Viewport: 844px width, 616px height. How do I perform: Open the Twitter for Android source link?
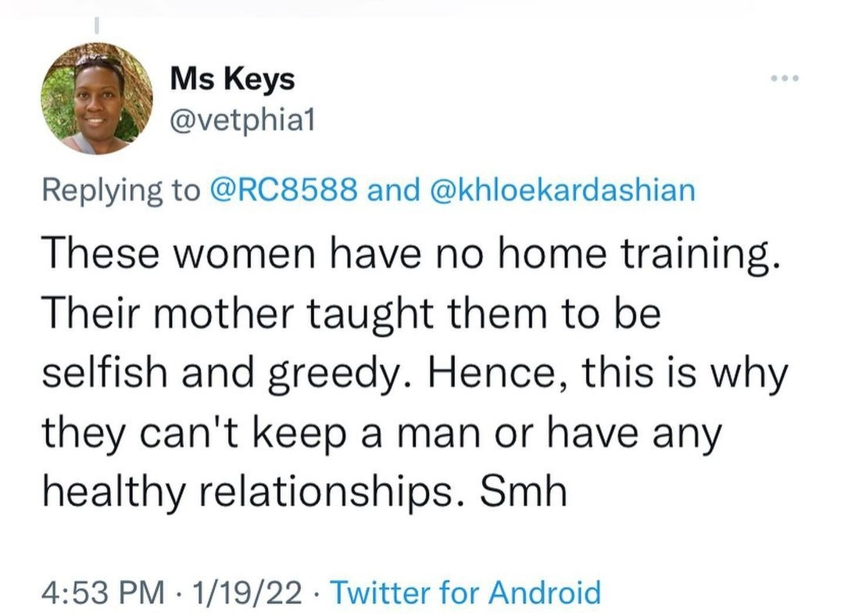466,593
